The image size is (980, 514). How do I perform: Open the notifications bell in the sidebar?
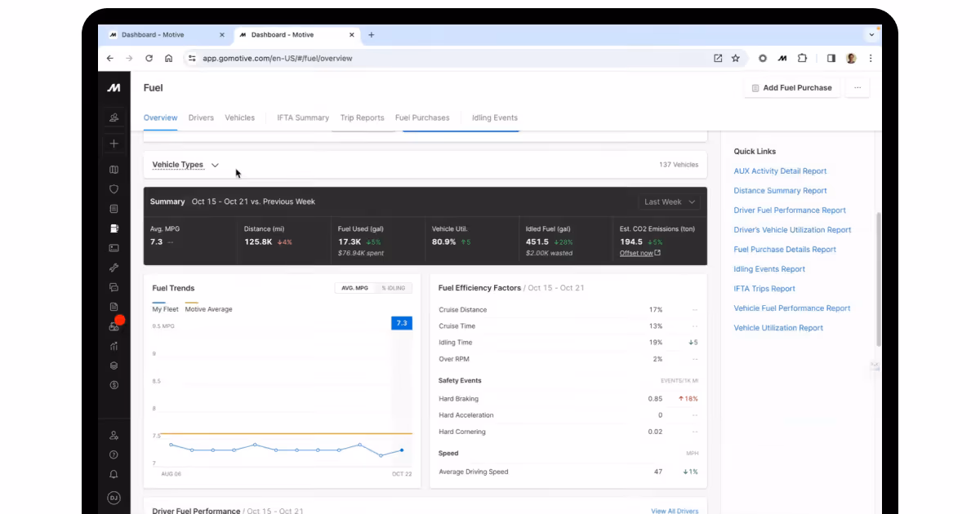coord(114,475)
